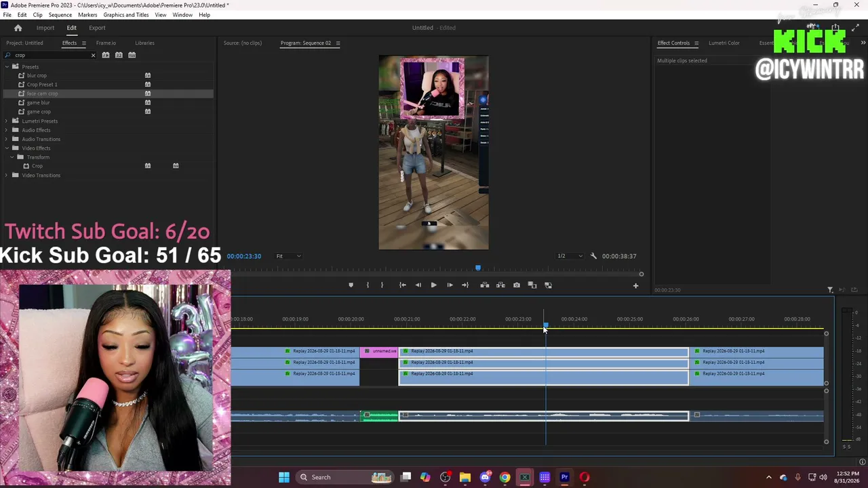Switch to the Libraries tab
The height and width of the screenshot is (488, 868).
pyautogui.click(x=144, y=43)
